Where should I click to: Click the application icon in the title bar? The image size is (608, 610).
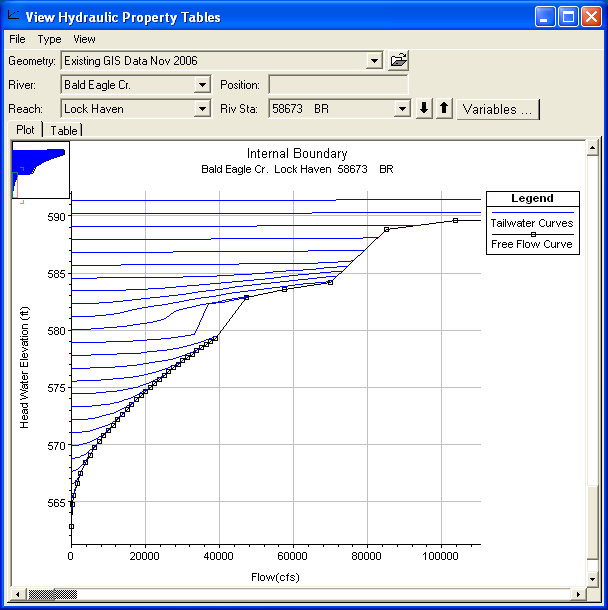pyautogui.click(x=13, y=17)
